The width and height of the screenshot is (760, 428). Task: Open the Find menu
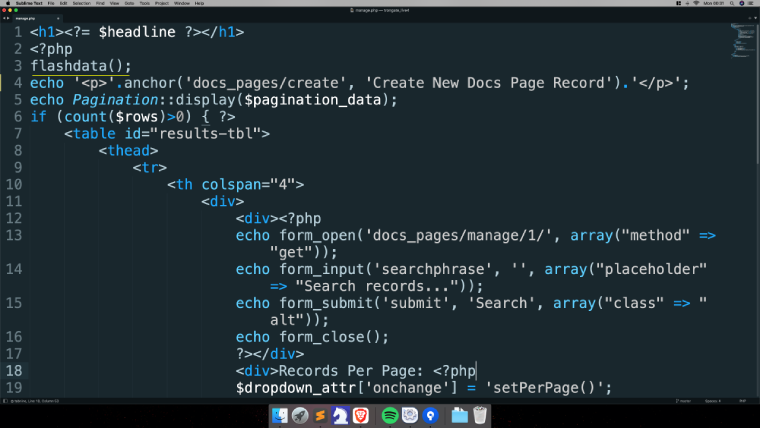100,3
